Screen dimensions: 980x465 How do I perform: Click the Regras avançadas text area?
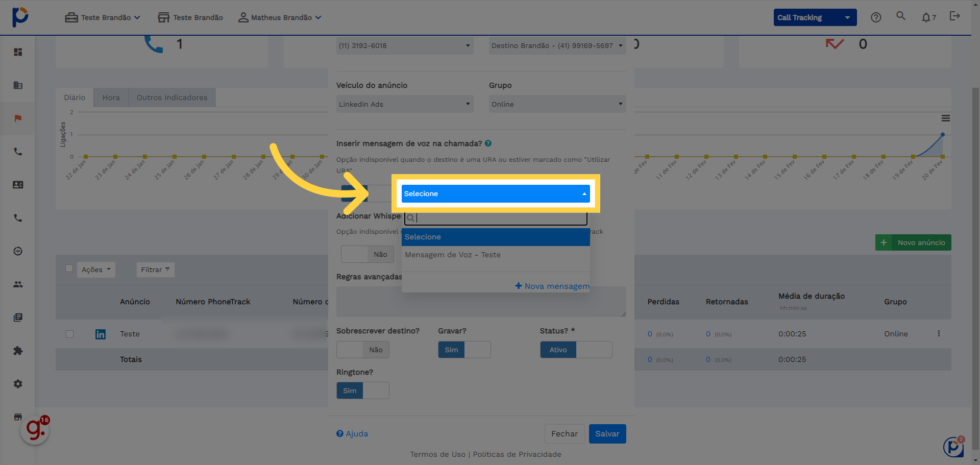(481, 302)
